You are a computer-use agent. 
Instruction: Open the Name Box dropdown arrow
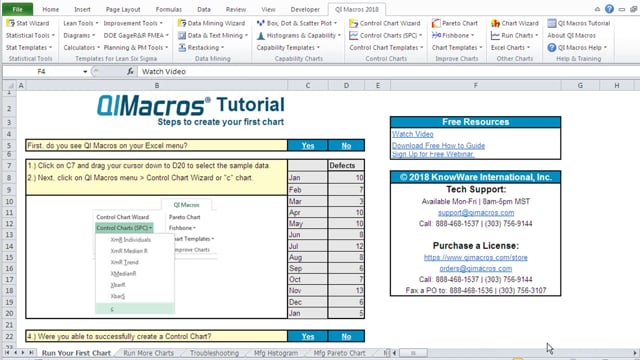pyautogui.click(x=85, y=71)
